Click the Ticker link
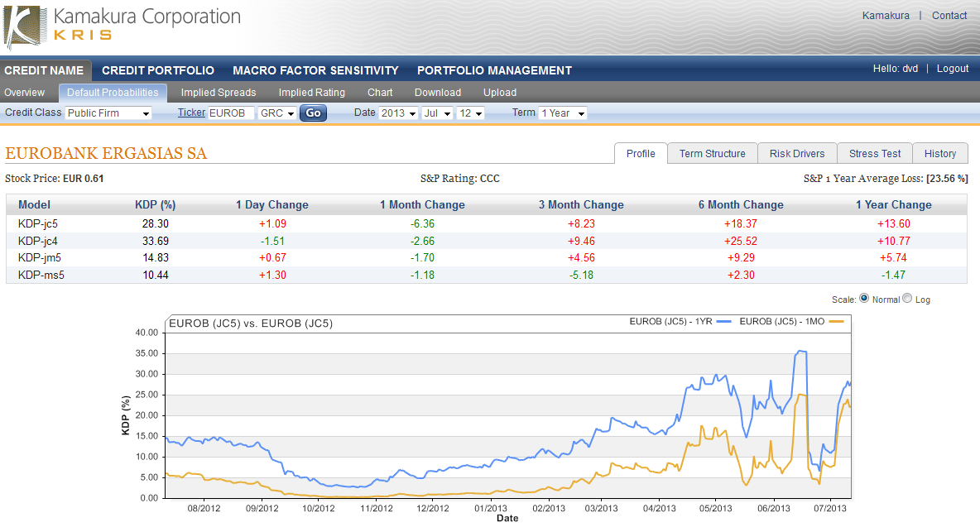980x532 pixels. click(191, 113)
